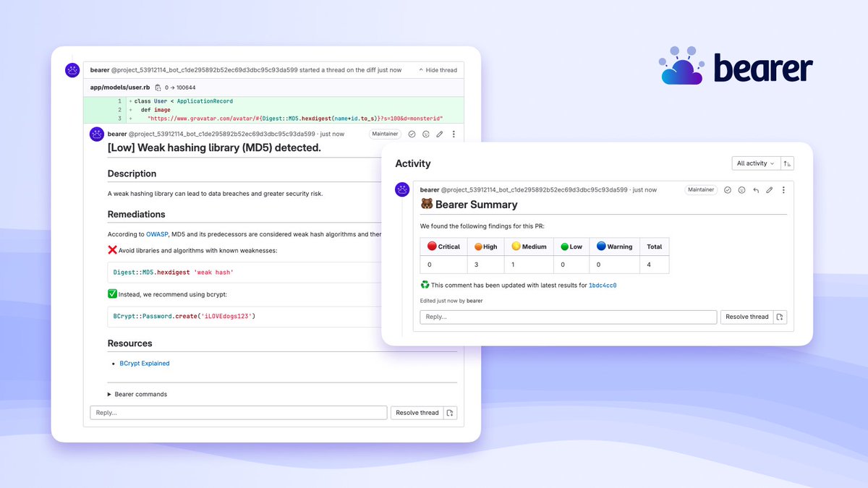
Task: View commit 1bdc4cc0 from the summary
Action: [602, 285]
